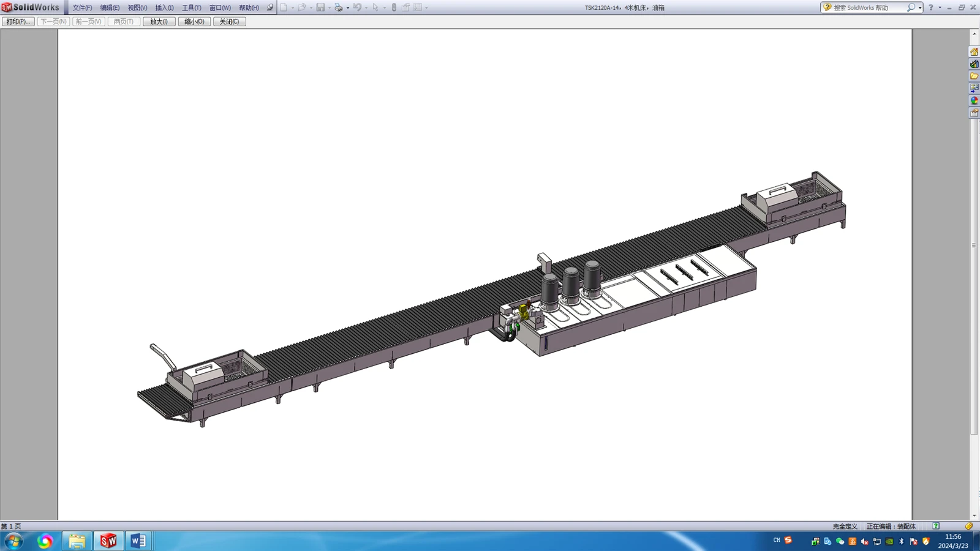Click the Rebuild traffic-light icon
This screenshot has width=980, height=551.
[394, 7]
